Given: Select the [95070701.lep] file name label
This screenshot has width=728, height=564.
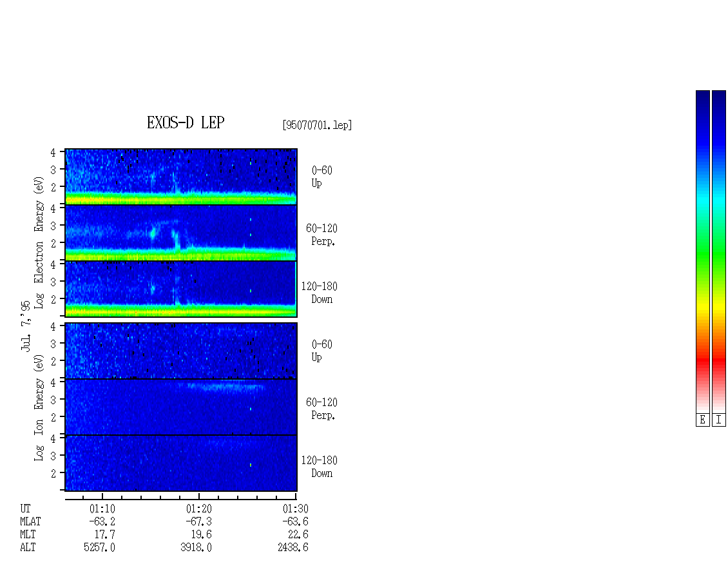Looking at the screenshot, I should coord(317,125).
